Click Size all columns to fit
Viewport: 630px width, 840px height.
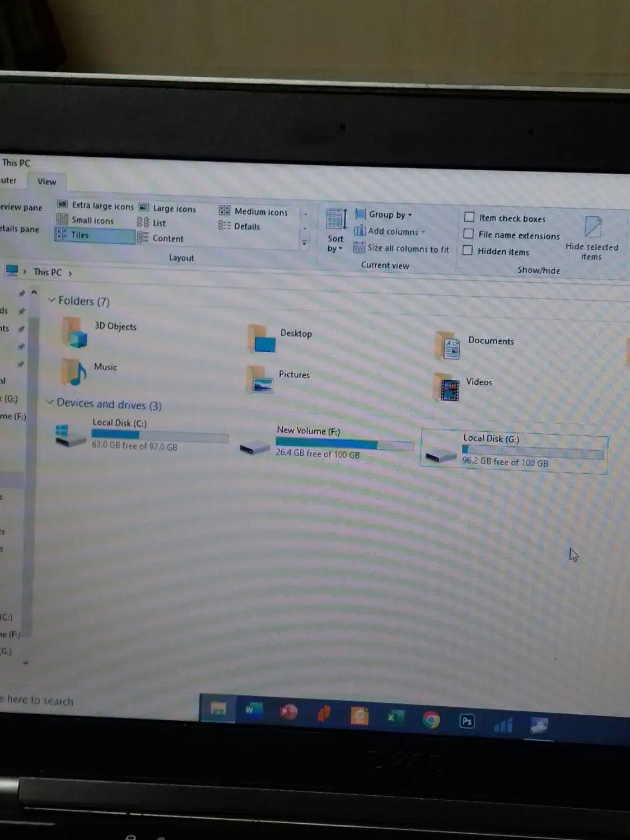click(x=401, y=249)
